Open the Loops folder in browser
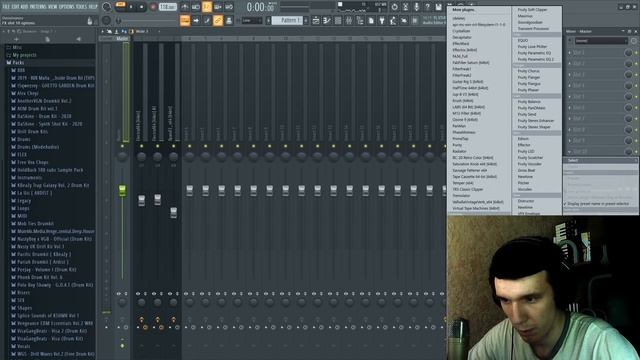 (x=23, y=208)
